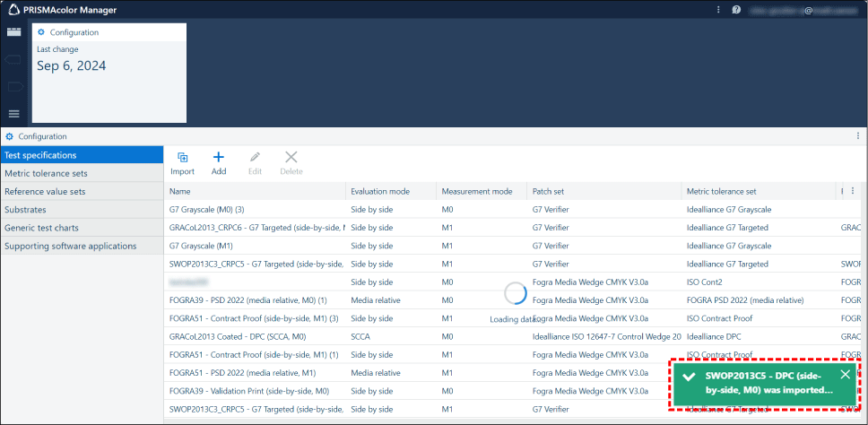This screenshot has height=425, width=868.
Task: Dismiss the import success notification
Action: [x=845, y=375]
